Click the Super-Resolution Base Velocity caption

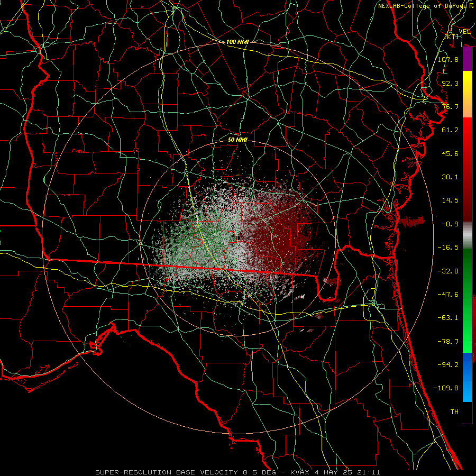pos(237,472)
